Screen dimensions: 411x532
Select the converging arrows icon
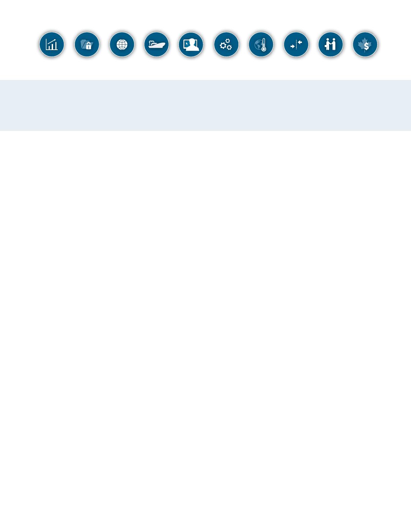[296, 44]
